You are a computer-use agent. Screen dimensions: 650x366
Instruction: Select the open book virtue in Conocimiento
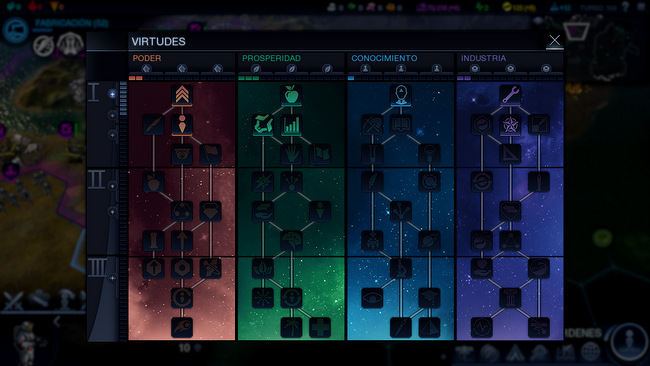pyautogui.click(x=400, y=125)
